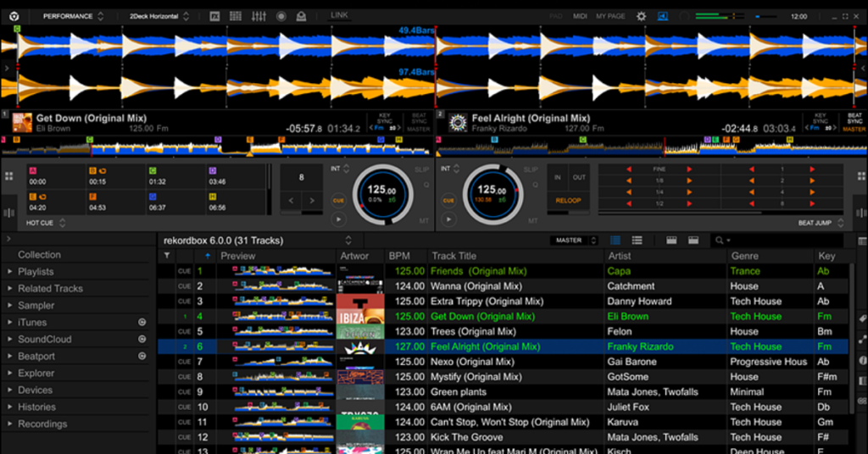Trigger hot cue F at 04:53
The image size is (868, 454).
(116, 202)
